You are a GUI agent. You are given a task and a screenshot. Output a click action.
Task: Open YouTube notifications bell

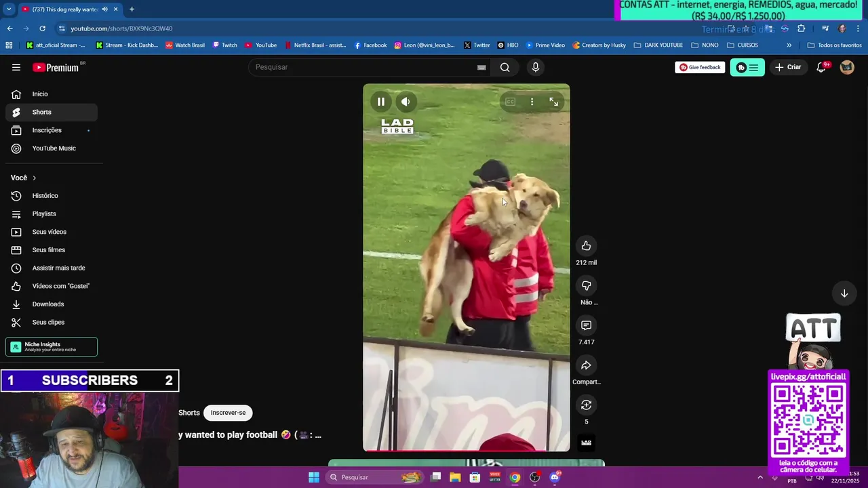tap(821, 67)
